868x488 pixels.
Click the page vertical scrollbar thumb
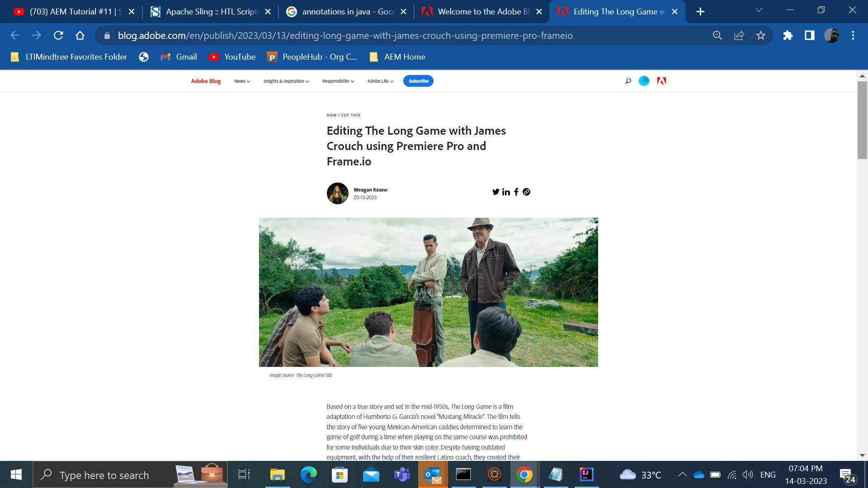862,120
